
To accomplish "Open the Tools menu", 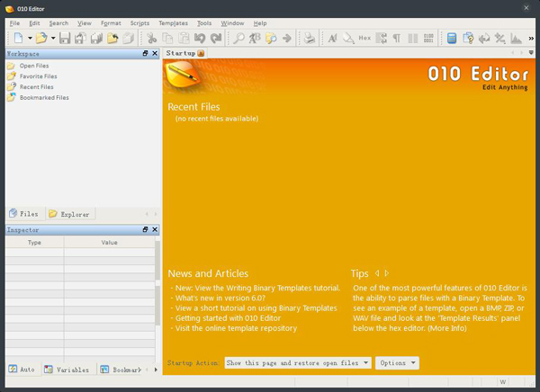I will [204, 23].
